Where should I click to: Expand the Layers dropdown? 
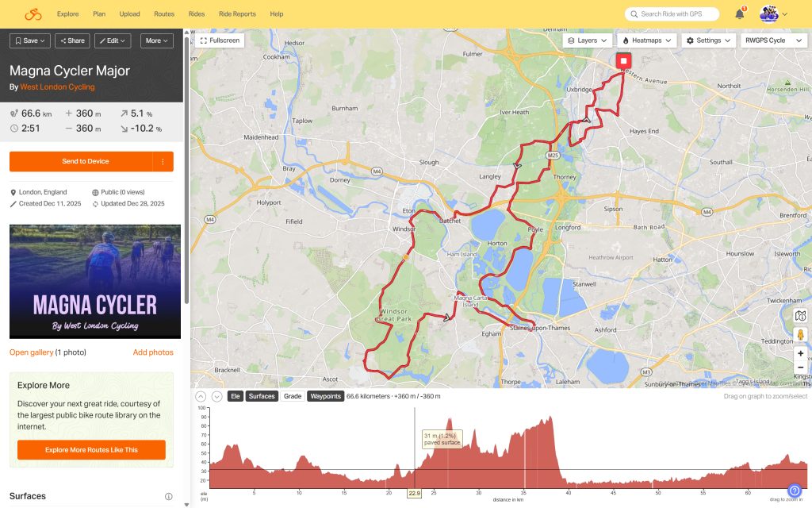click(588, 40)
